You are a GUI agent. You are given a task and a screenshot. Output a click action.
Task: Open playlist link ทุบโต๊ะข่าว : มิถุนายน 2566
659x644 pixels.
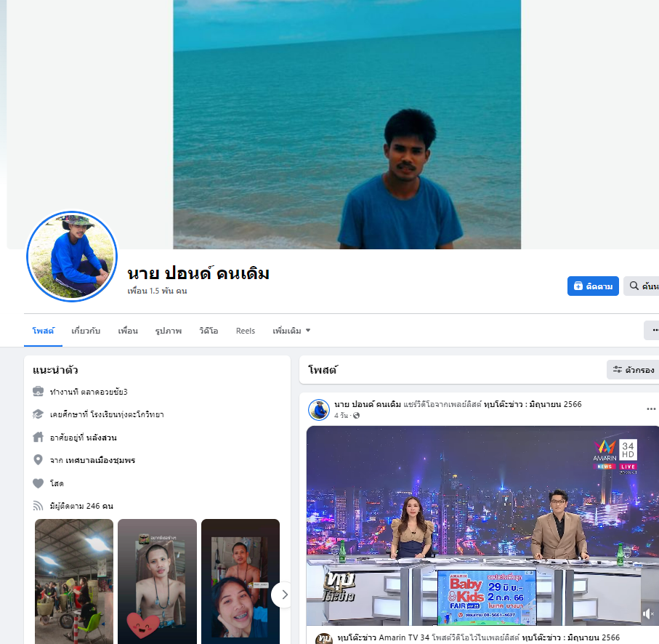click(533, 404)
